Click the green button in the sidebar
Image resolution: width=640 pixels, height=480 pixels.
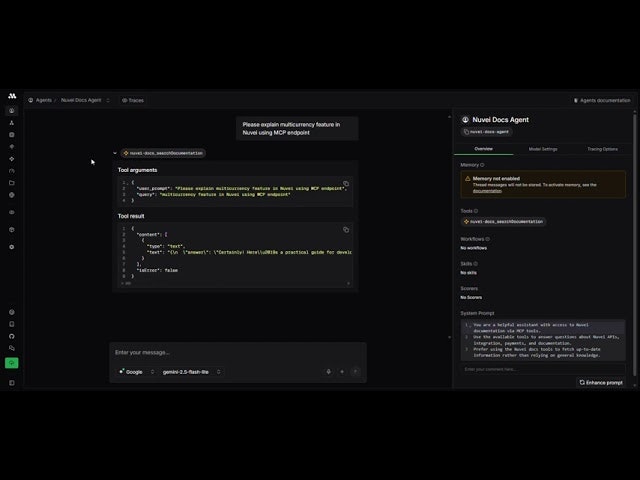(x=11, y=363)
